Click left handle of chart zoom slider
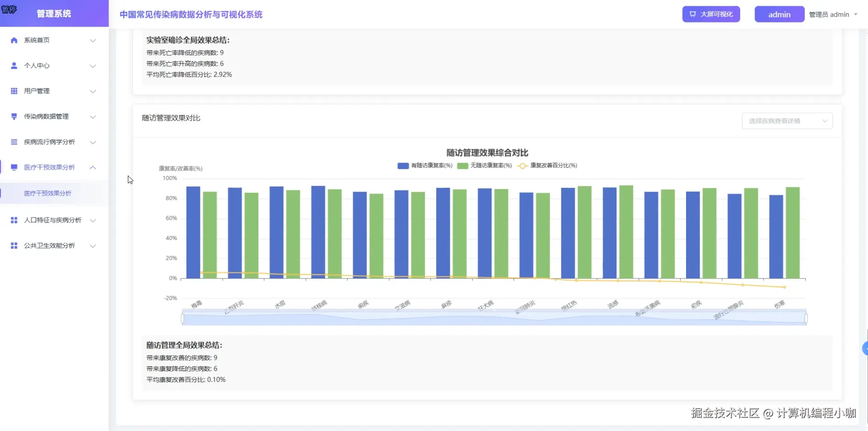The width and height of the screenshot is (868, 431). [182, 318]
